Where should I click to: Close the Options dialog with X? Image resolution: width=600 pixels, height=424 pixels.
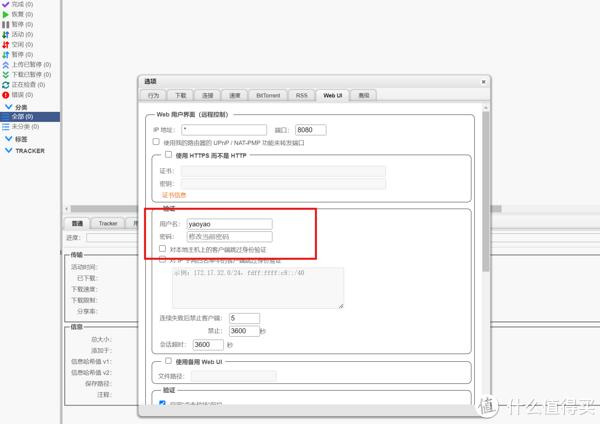[483, 82]
